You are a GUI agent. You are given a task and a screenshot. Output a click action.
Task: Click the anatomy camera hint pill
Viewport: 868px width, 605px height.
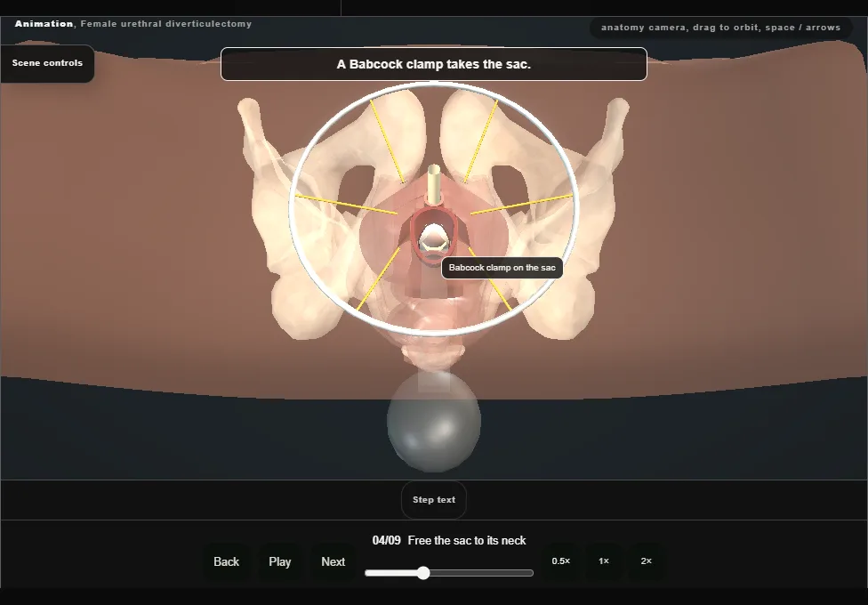[x=720, y=28]
